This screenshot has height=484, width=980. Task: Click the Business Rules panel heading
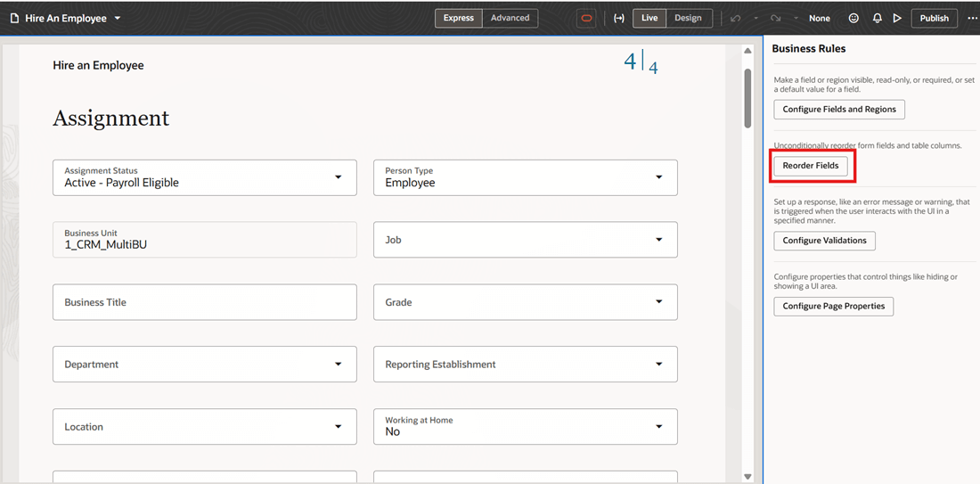809,49
